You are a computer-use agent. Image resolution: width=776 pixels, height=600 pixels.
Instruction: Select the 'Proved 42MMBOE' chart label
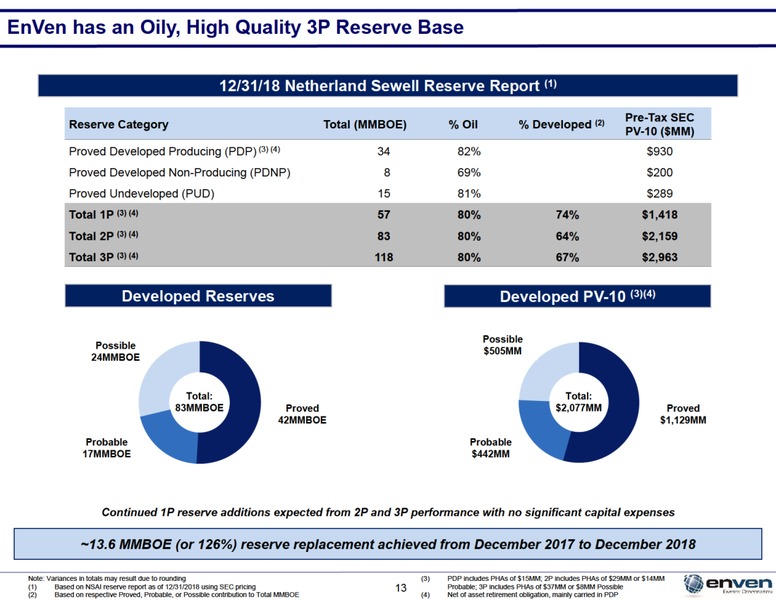tap(302, 414)
